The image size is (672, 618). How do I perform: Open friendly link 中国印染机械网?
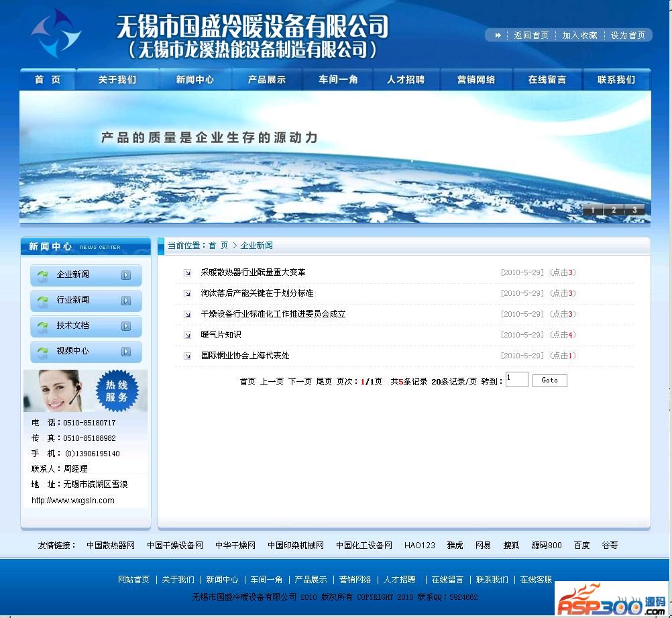pyautogui.click(x=296, y=546)
